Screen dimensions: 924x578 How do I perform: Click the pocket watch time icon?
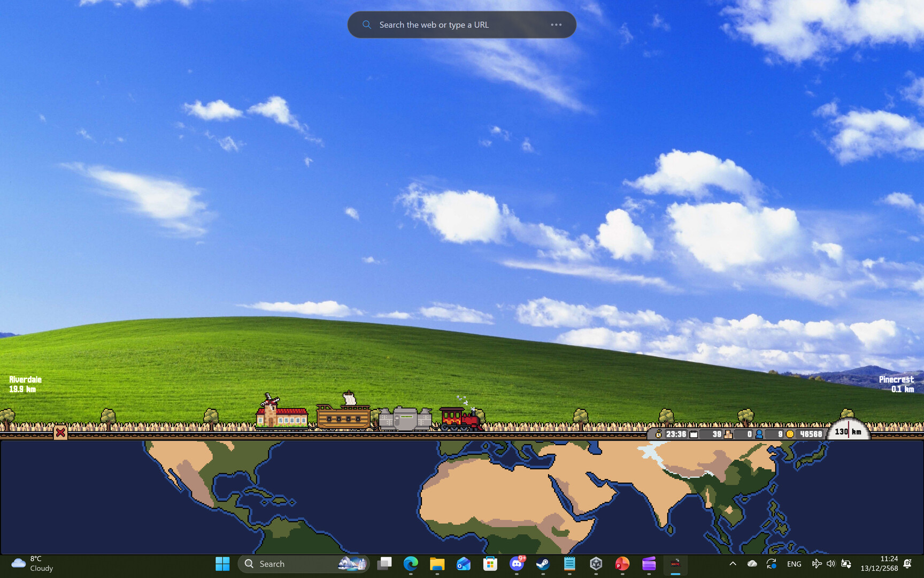tap(658, 433)
